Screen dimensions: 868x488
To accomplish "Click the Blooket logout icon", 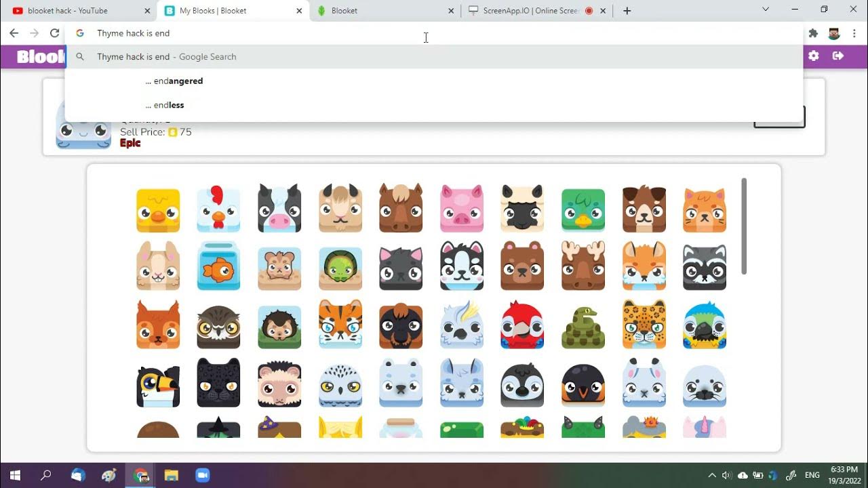I will pos(838,56).
